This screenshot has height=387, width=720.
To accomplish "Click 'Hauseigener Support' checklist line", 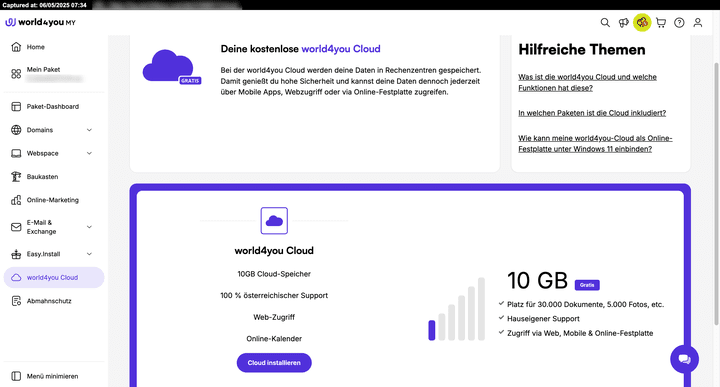I will [x=543, y=319].
